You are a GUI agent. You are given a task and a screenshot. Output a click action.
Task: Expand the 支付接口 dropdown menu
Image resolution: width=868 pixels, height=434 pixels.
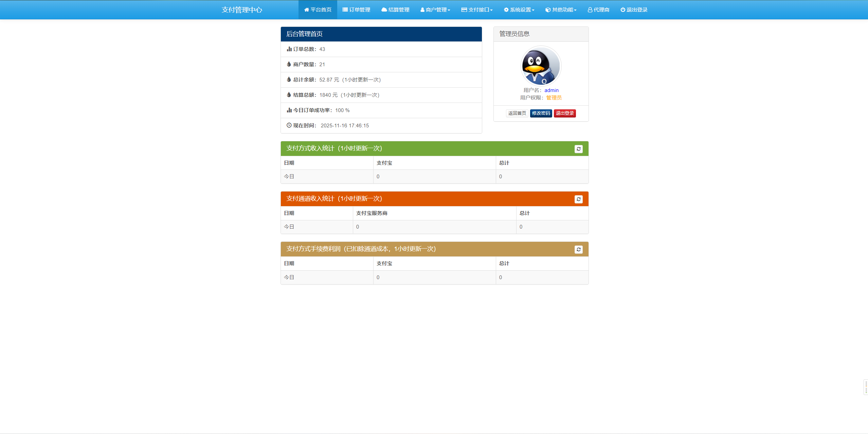point(477,10)
